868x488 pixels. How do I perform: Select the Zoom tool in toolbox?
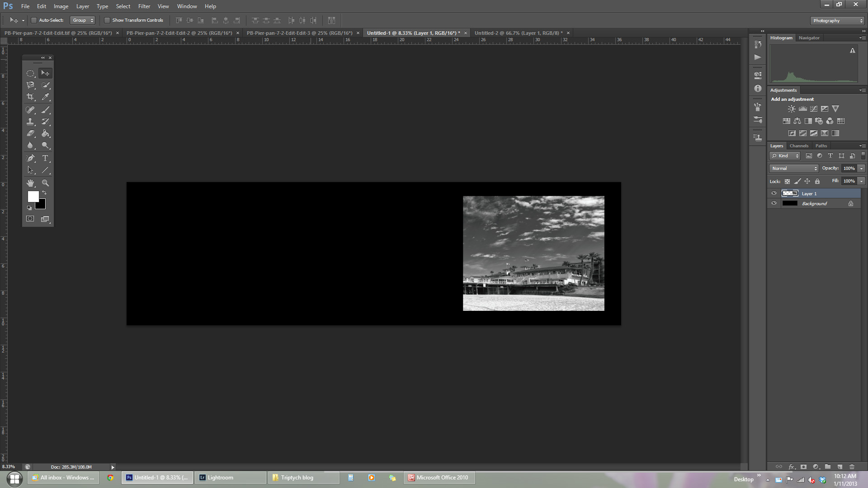pos(45,183)
